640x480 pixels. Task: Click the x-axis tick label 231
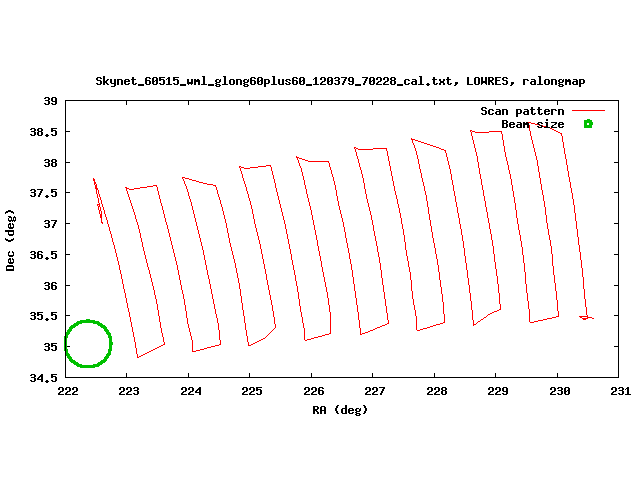[620, 391]
